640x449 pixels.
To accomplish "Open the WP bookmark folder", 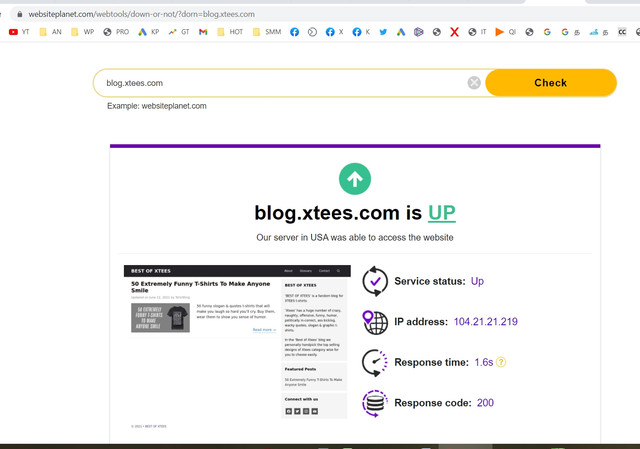I will [82, 32].
